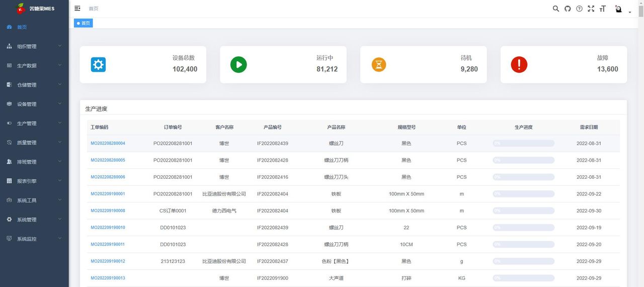Toggle the sidebar hamburger menu icon
644x287 pixels.
point(77,9)
